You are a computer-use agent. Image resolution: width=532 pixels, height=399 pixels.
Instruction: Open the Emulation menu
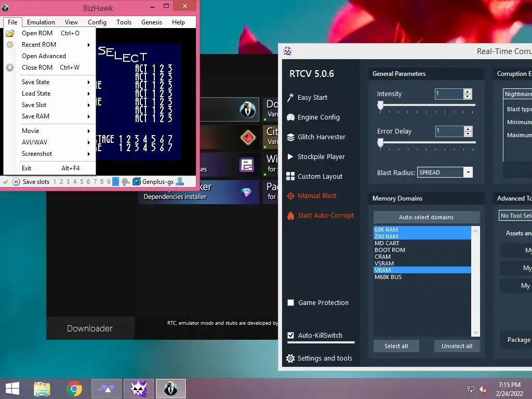click(41, 22)
